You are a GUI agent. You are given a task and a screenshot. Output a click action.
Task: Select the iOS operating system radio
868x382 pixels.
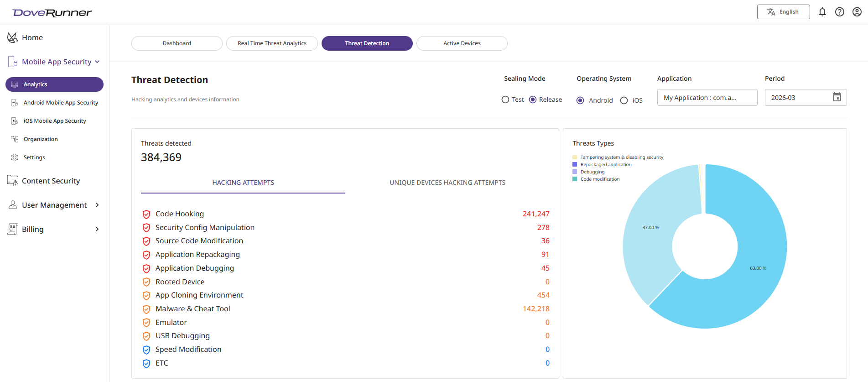point(624,100)
